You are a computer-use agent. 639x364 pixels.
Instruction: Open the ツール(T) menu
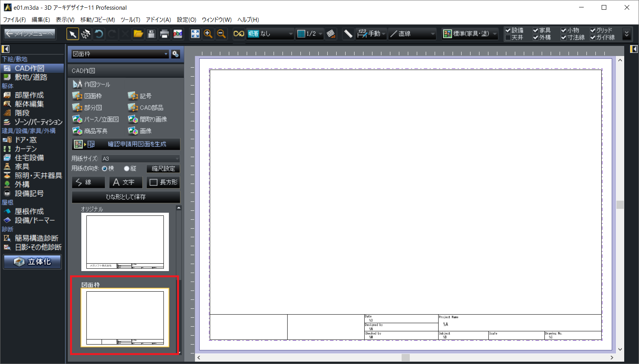(130, 19)
